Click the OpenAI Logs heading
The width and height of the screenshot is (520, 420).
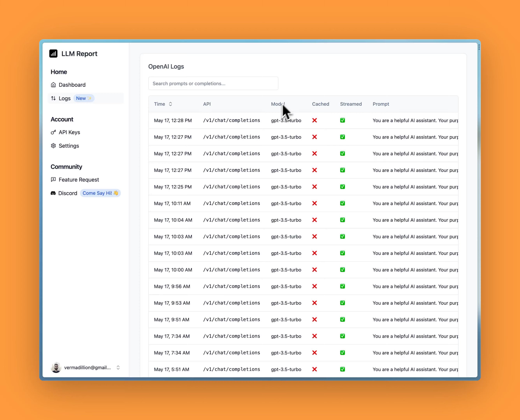tap(166, 66)
